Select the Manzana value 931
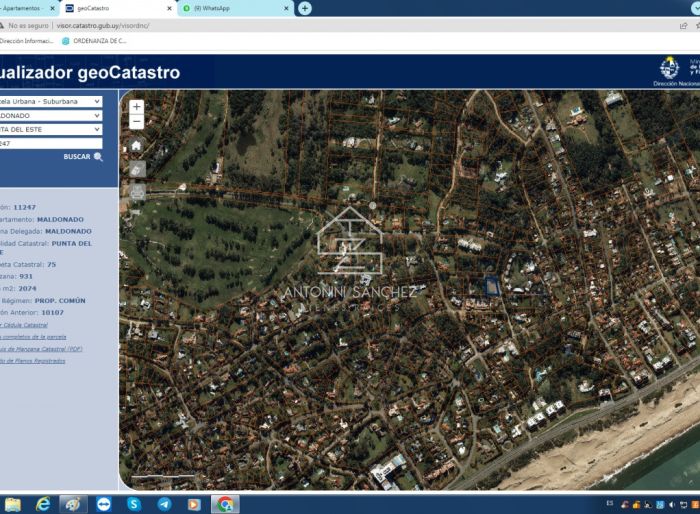The image size is (700, 514). pyautogui.click(x=26, y=276)
